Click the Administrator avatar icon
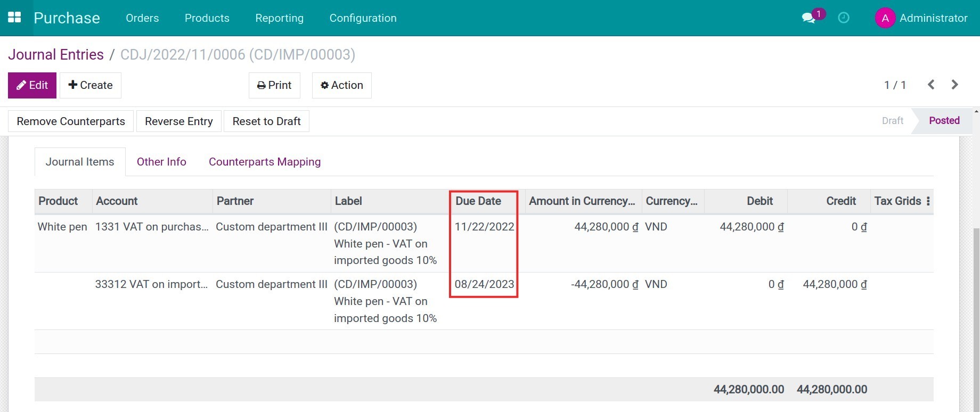The height and width of the screenshot is (412, 980). [885, 18]
